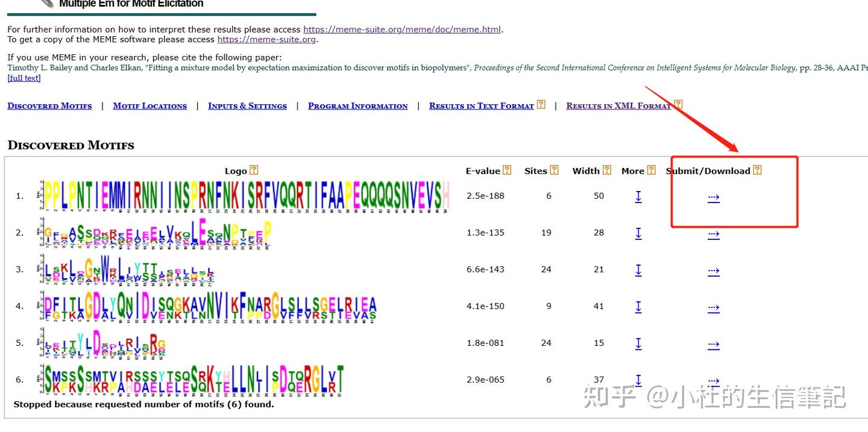Screen dimensions: 868x432
Task: Open submit/download arrow for motif 6
Action: coord(713,381)
